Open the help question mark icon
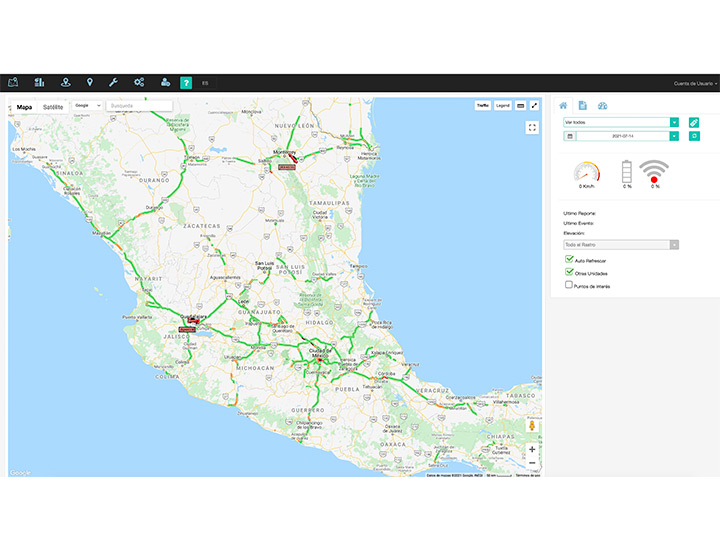Image resolution: width=720 pixels, height=550 pixels. tap(186, 83)
